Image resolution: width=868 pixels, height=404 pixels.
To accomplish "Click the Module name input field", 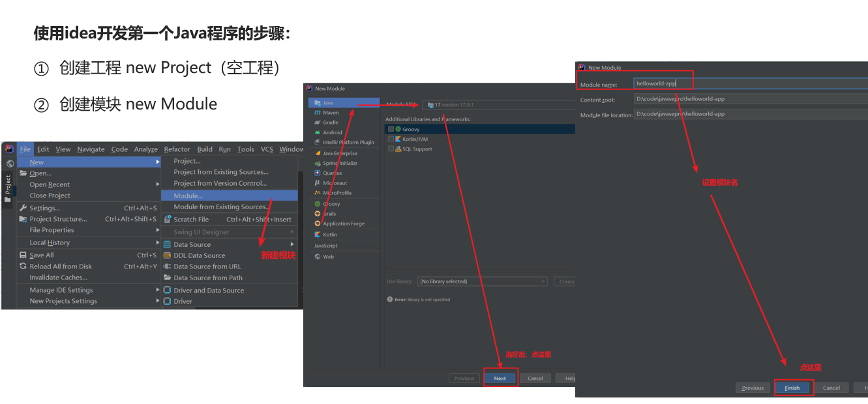I will coord(751,83).
